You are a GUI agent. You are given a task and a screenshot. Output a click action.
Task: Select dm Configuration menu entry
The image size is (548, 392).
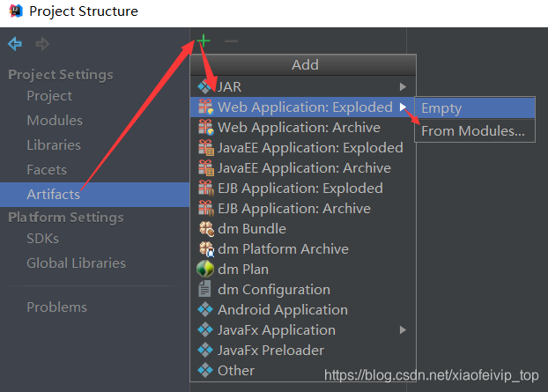pos(303,289)
